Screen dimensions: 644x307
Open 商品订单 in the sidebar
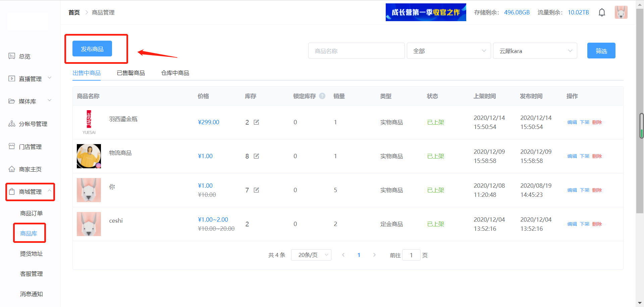31,213
